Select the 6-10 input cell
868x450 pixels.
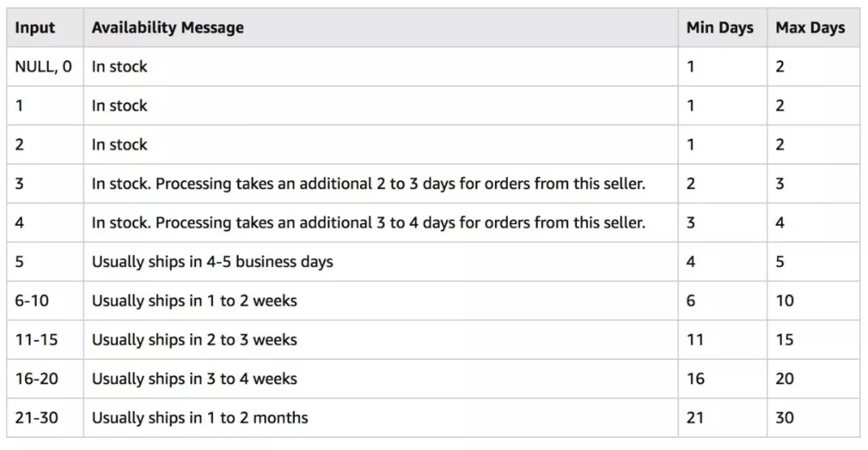pyautogui.click(x=32, y=301)
